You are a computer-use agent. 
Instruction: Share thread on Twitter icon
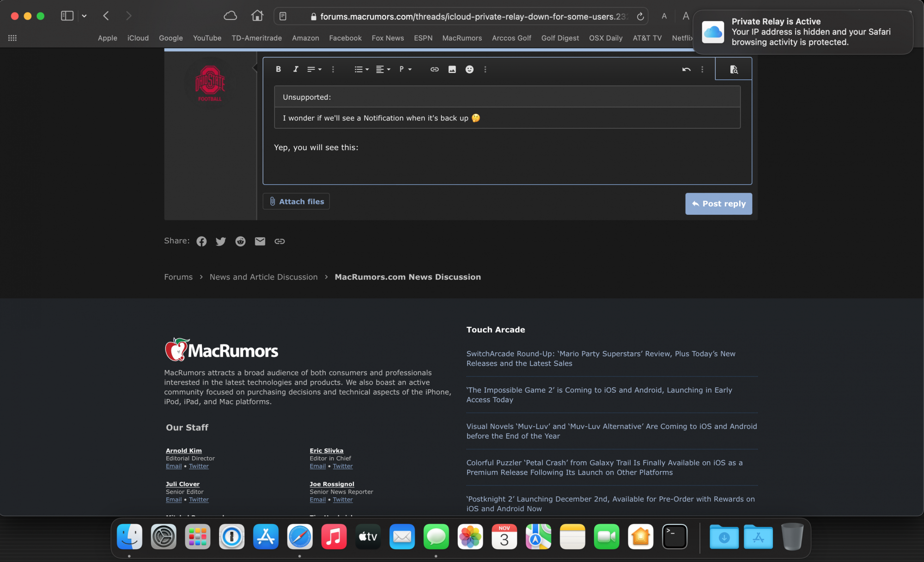221,241
